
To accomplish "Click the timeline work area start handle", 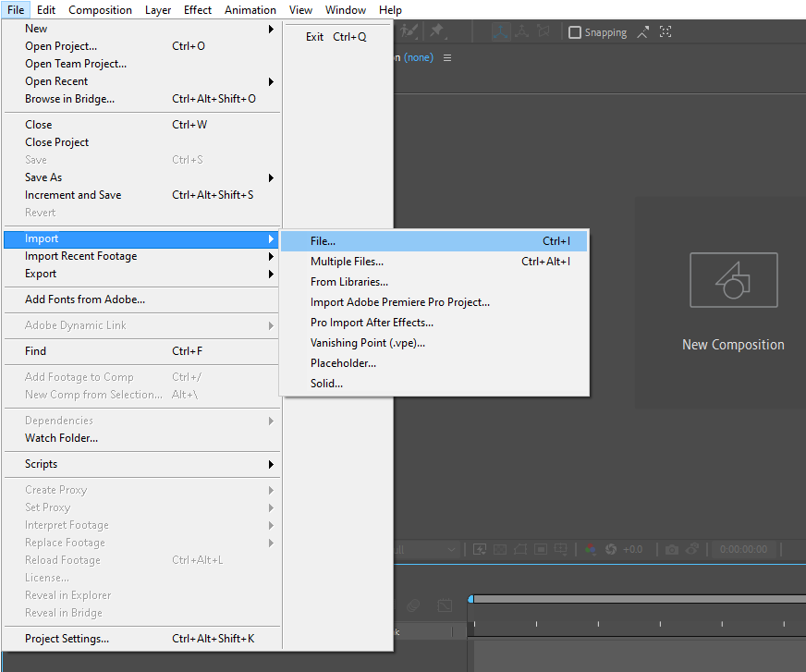I will pos(470,599).
